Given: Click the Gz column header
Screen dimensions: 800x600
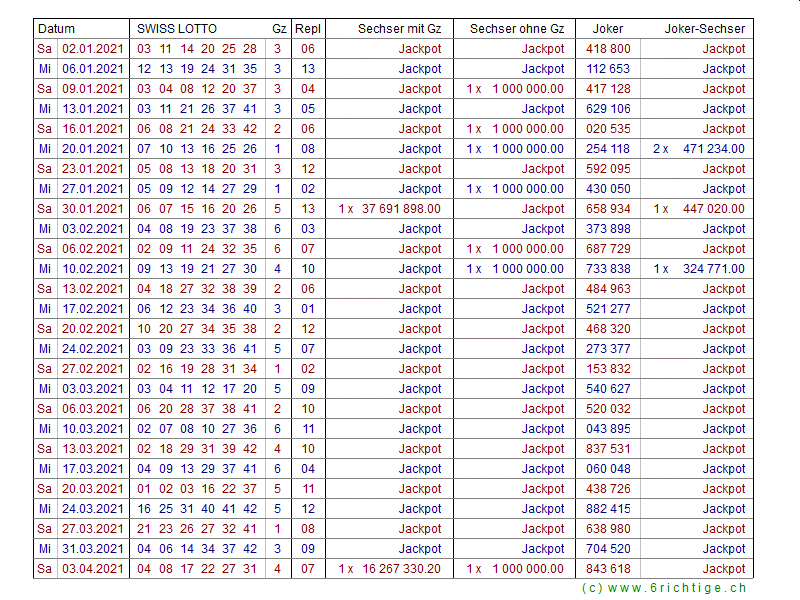Looking at the screenshot, I should click(x=279, y=29).
